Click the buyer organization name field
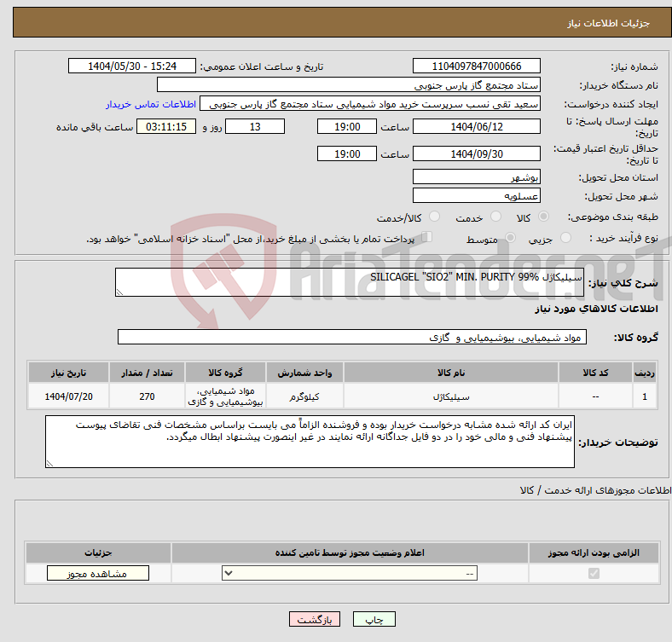 pyautogui.click(x=349, y=85)
